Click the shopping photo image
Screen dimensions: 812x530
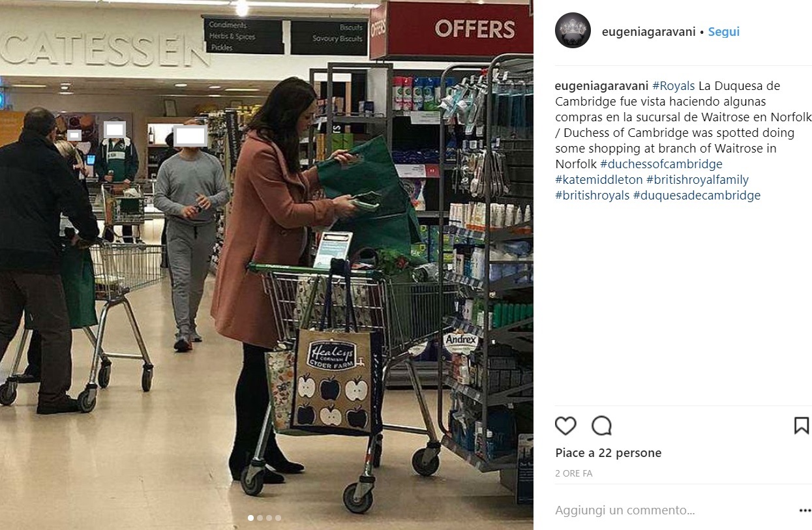pos(267,265)
